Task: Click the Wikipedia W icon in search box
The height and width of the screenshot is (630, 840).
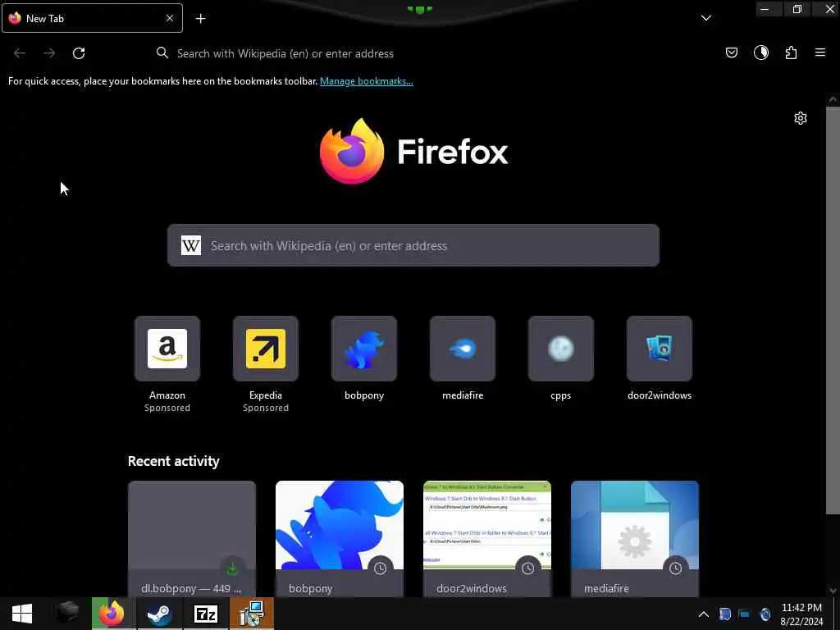Action: tap(191, 245)
